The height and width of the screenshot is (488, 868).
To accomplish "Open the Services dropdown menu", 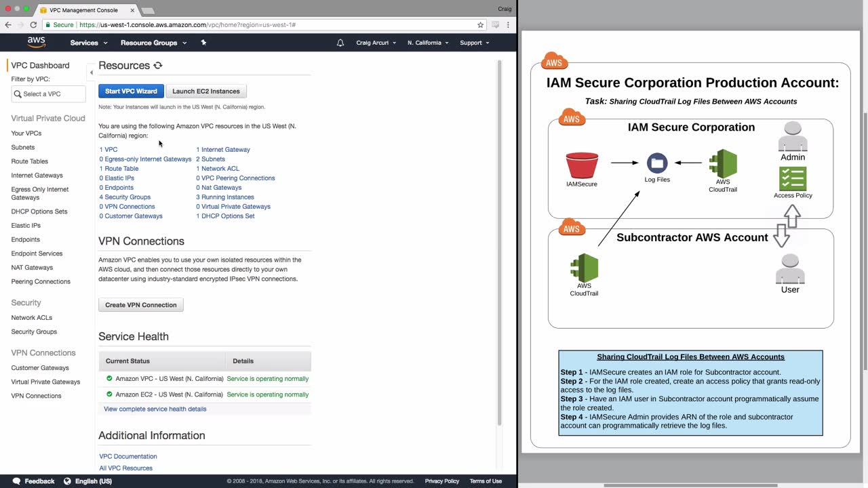I will 89,43.
